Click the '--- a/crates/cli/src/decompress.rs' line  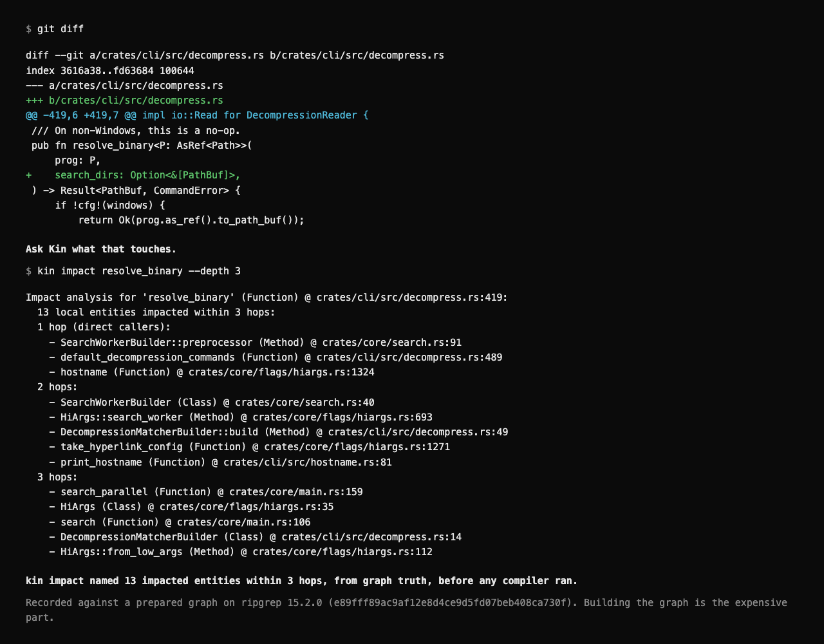(x=124, y=86)
